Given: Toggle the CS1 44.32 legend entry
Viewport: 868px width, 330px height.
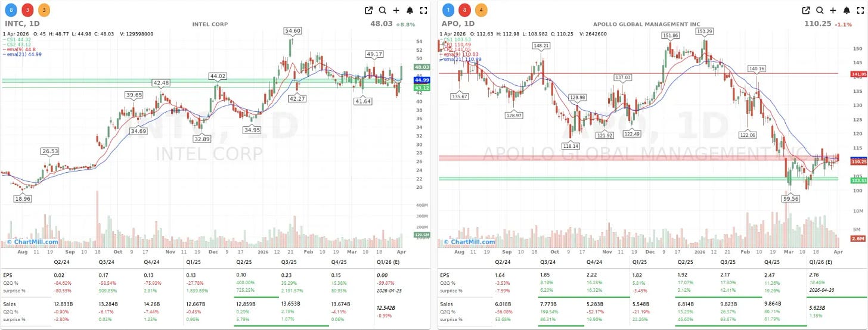Looking at the screenshot, I should click(18, 40).
